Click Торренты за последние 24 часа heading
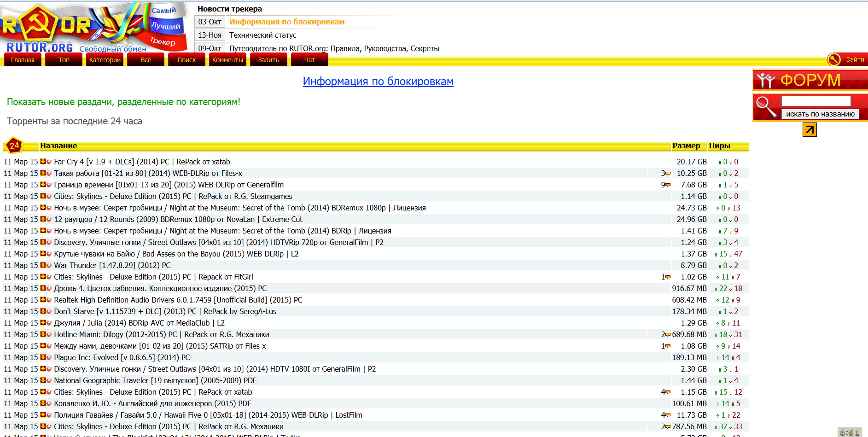The height and width of the screenshot is (437, 868). 75,121
